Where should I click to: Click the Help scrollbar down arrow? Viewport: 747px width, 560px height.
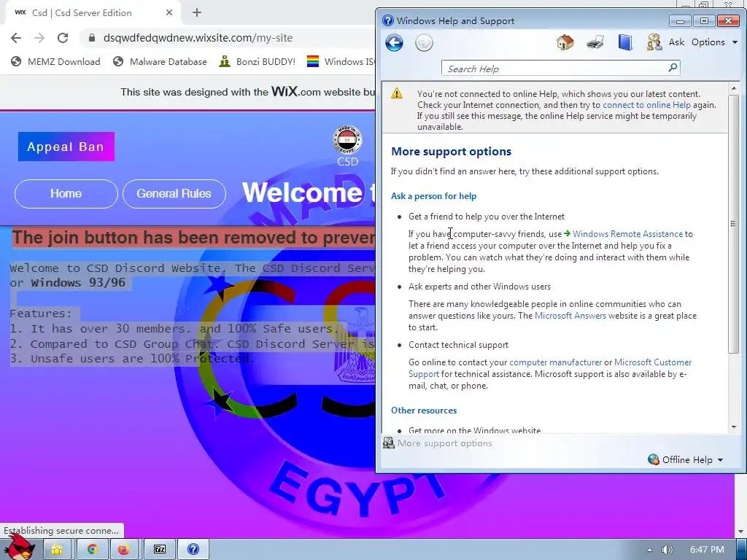(734, 427)
